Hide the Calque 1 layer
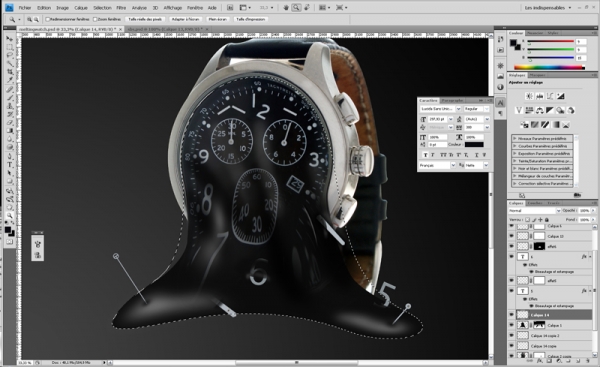 (512, 325)
